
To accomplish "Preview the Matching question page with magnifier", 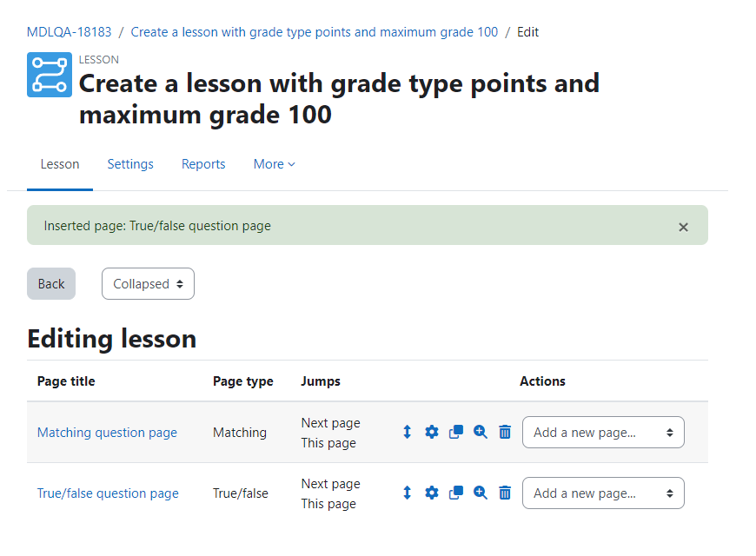I will point(481,432).
